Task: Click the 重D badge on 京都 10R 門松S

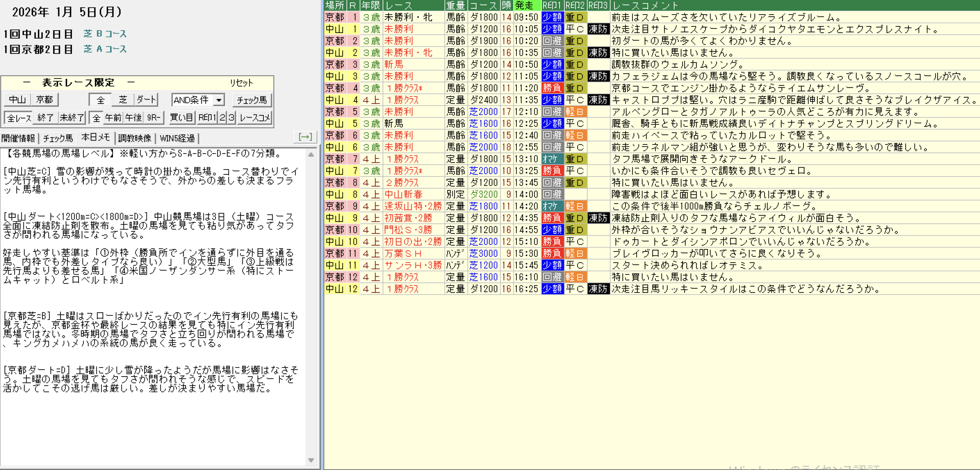Action: click(x=575, y=230)
